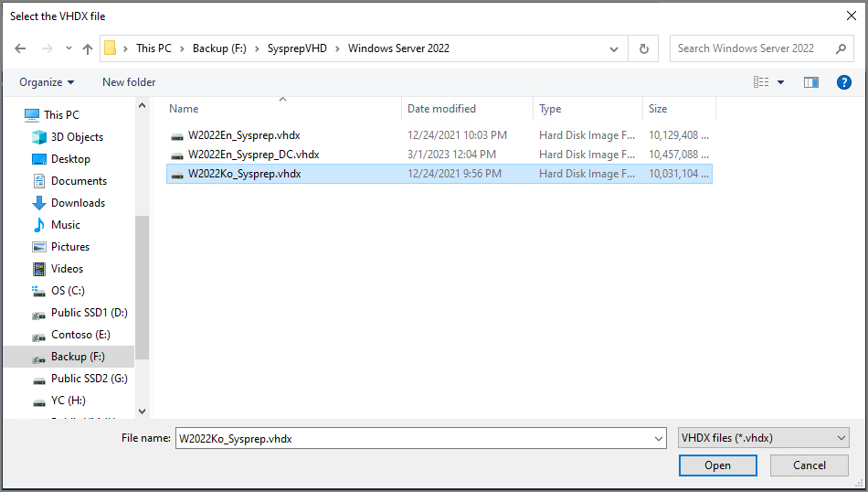
Task: Select the Contoso (E:) drive
Action: tap(80, 335)
